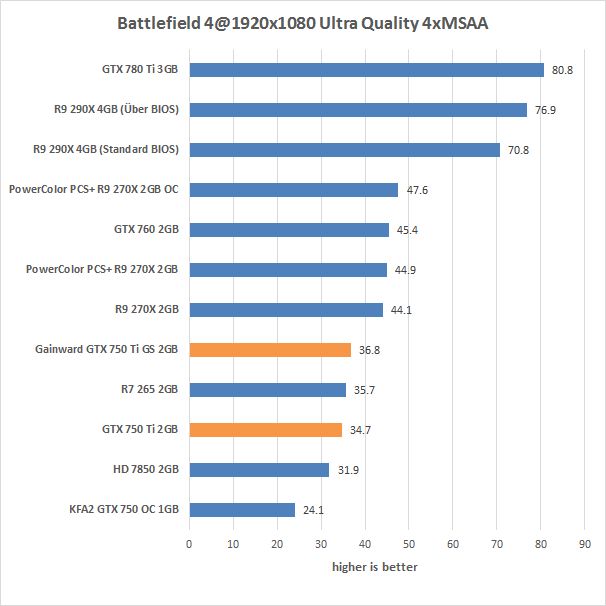Click the orange Gainward GTX 750 Ti GS bar
Image resolution: width=606 pixels, height=606 pixels.
pos(269,350)
